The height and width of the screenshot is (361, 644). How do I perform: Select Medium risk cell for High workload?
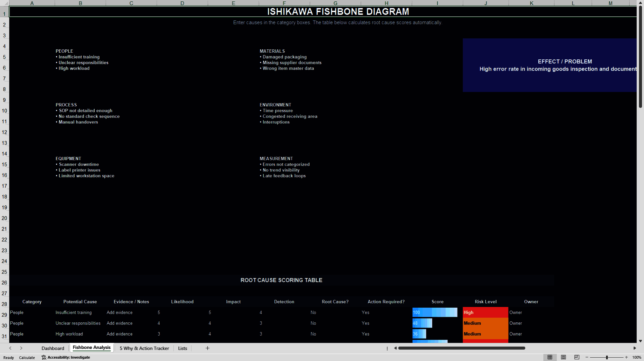coord(486,334)
